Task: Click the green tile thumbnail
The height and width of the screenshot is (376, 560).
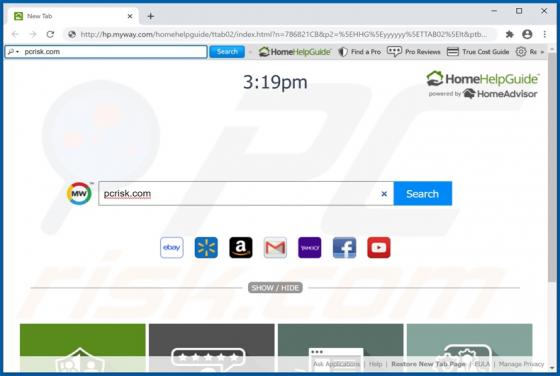Action: pyautogui.click(x=83, y=348)
